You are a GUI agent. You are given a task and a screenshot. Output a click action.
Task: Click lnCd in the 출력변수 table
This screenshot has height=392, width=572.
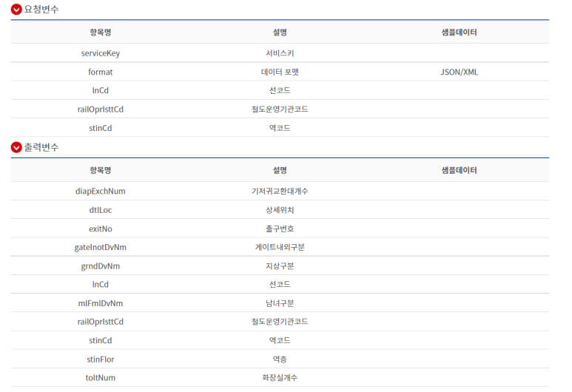point(101,285)
